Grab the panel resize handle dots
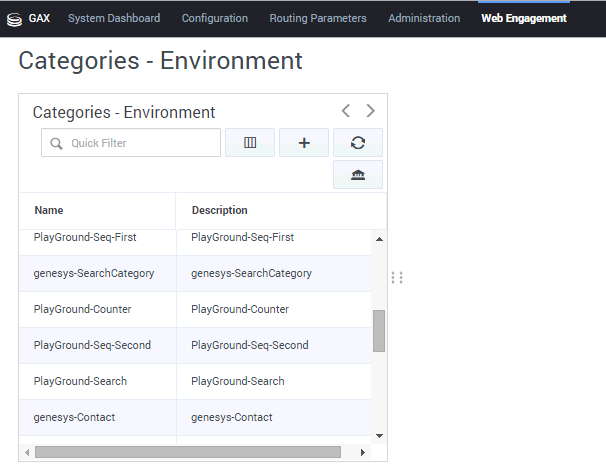 (x=397, y=277)
